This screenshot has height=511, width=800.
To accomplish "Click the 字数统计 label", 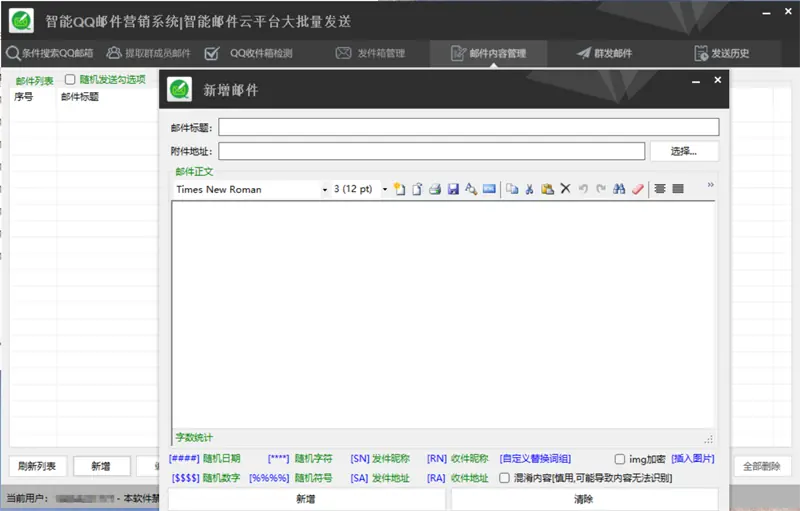I will 194,438.
